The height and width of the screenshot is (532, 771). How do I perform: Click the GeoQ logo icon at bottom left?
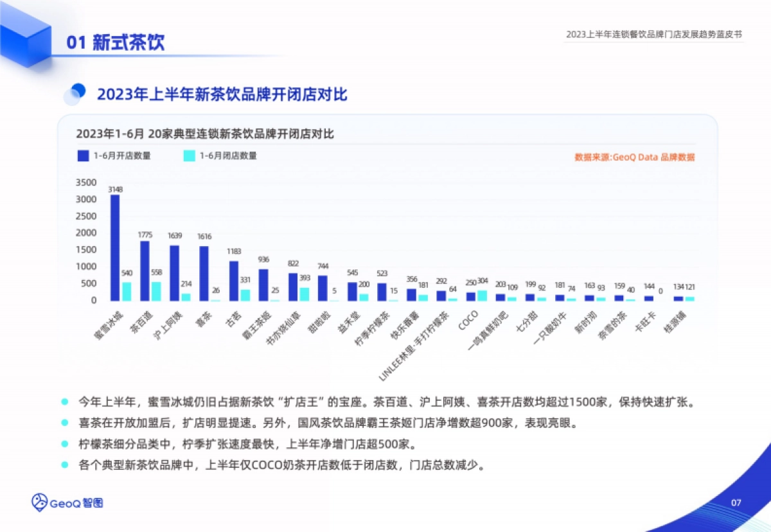[x=40, y=502]
